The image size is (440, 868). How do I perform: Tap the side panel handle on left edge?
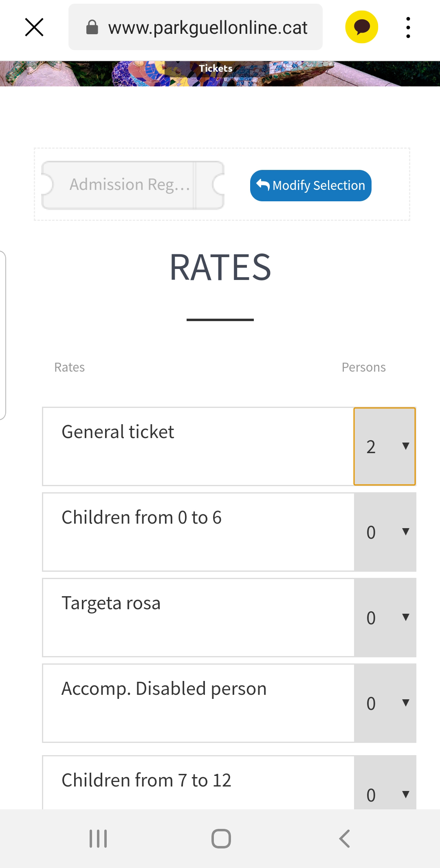pyautogui.click(x=3, y=335)
